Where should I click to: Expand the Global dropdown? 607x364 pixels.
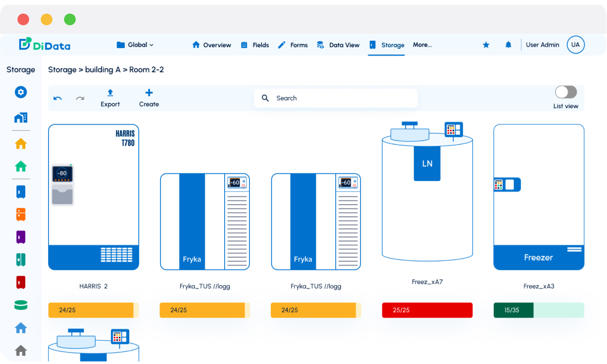tap(135, 45)
